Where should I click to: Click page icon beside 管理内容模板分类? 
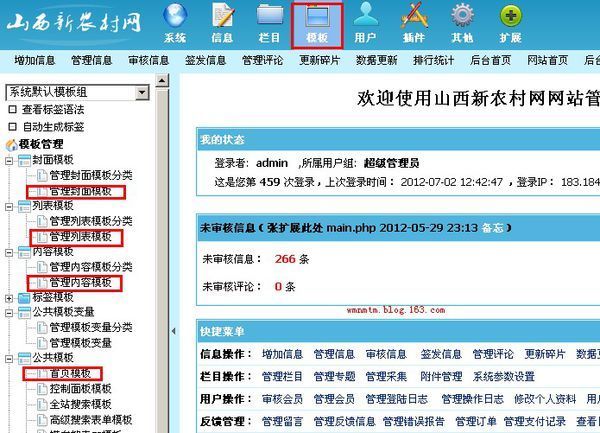point(42,267)
